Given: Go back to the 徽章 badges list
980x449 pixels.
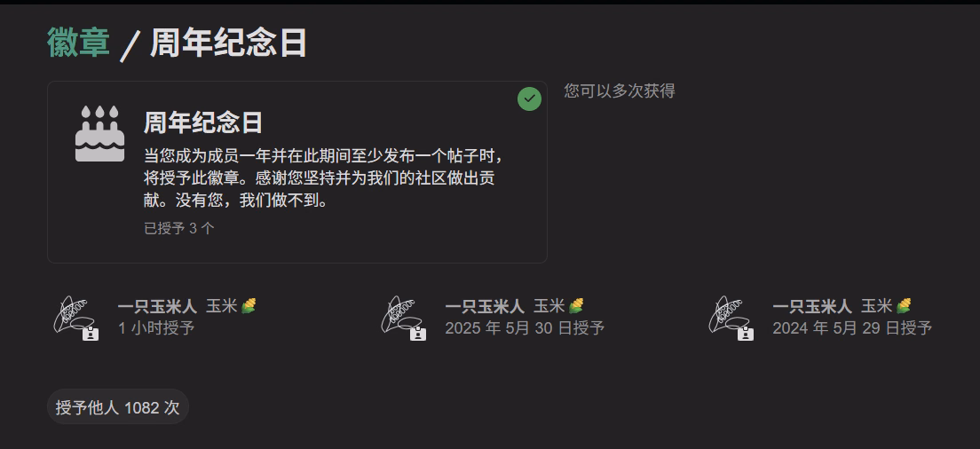Looking at the screenshot, I should pyautogui.click(x=79, y=43).
